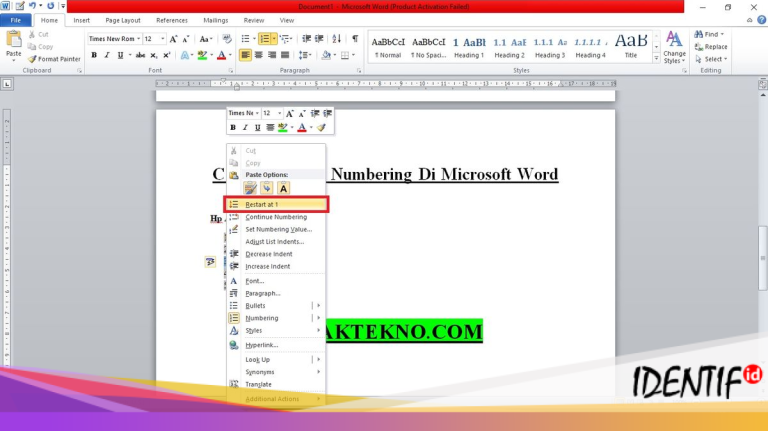
Task: Apply the Title style
Action: click(631, 47)
